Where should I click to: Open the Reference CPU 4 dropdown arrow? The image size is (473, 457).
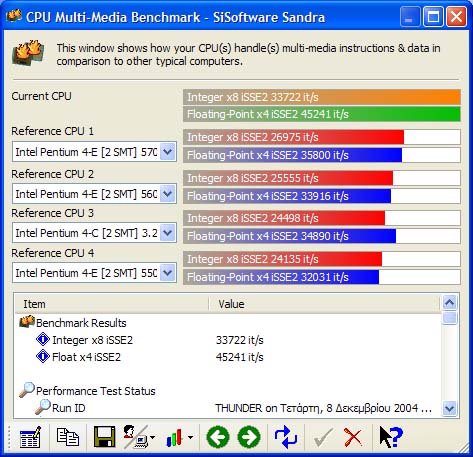coord(168,273)
